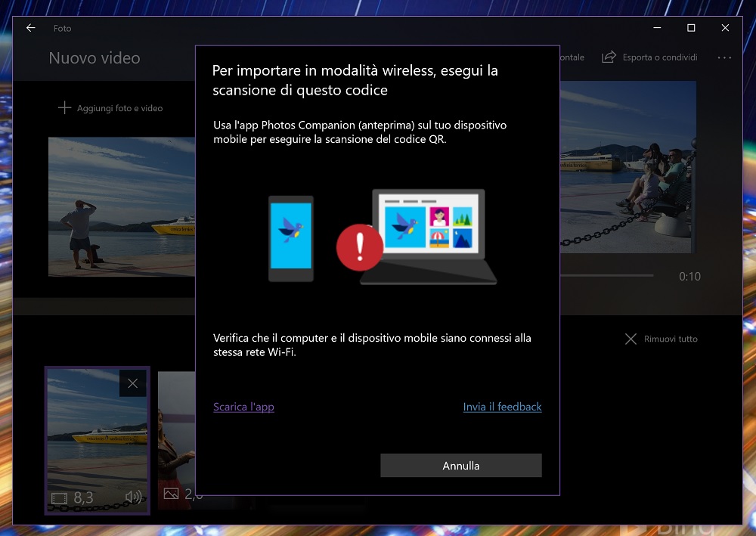Click the video preview image
The height and width of the screenshot is (536, 756).
[x=627, y=167]
